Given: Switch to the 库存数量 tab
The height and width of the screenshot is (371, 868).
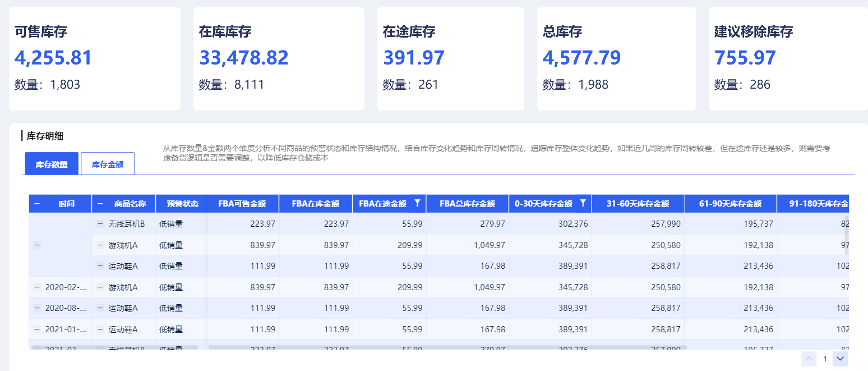Looking at the screenshot, I should (x=52, y=164).
